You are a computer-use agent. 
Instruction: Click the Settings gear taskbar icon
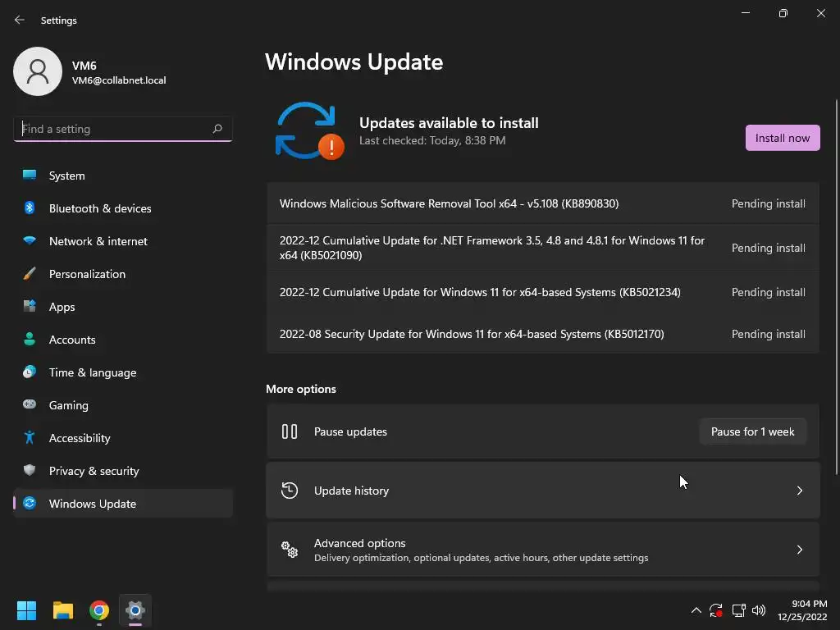tap(135, 610)
